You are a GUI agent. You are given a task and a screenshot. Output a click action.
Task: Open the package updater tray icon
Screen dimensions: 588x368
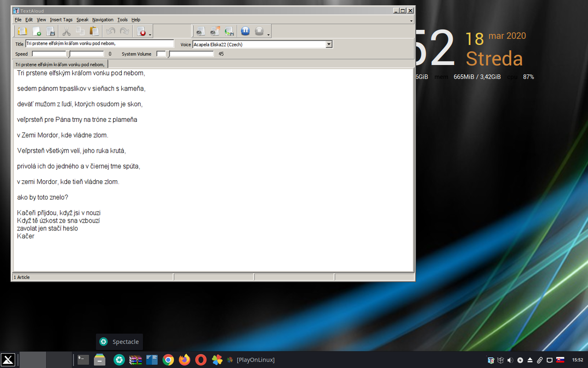coord(501,360)
